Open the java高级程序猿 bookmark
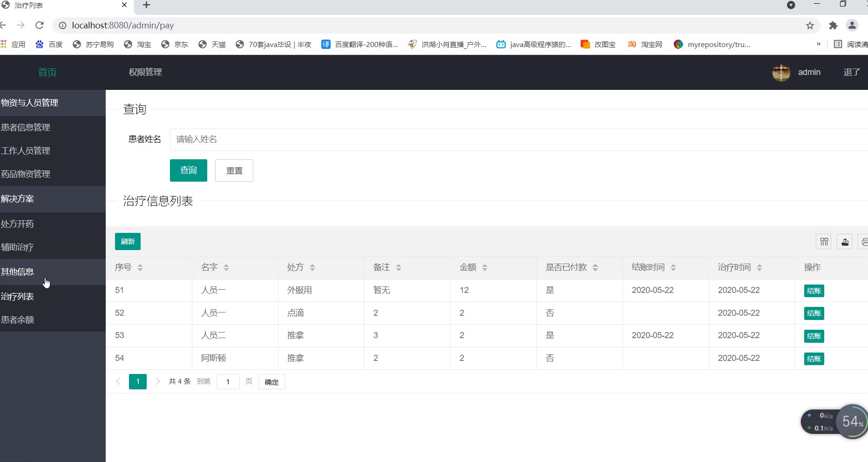Viewport: 868px width, 462px height. coord(534,44)
